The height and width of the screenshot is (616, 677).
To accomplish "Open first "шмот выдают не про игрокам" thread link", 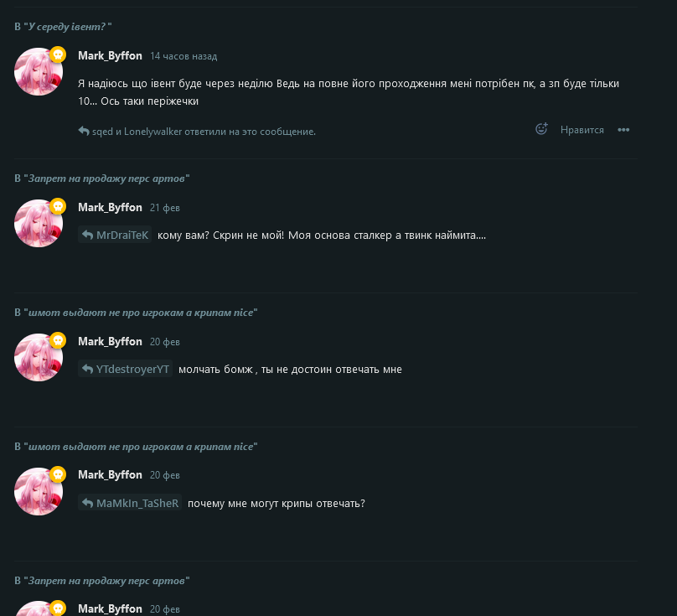I will (x=140, y=313).
